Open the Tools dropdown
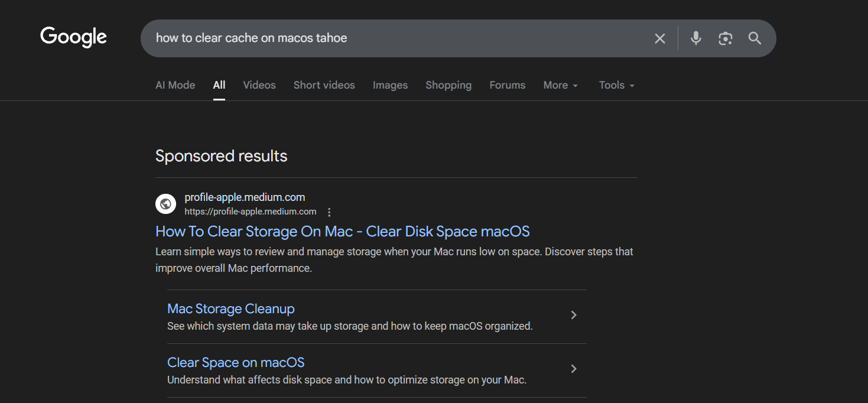This screenshot has height=403, width=868. coord(616,85)
